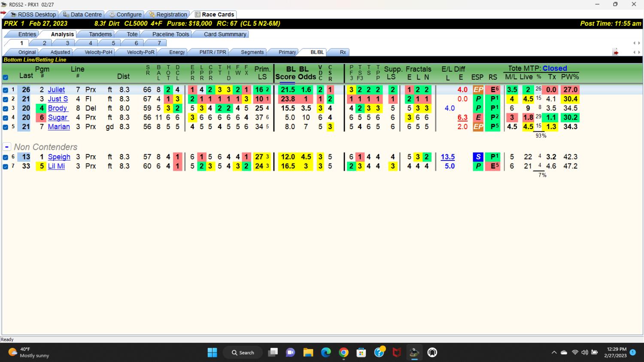Click the Windows taskbar Search box
This screenshot has width=644, height=362.
[243, 353]
